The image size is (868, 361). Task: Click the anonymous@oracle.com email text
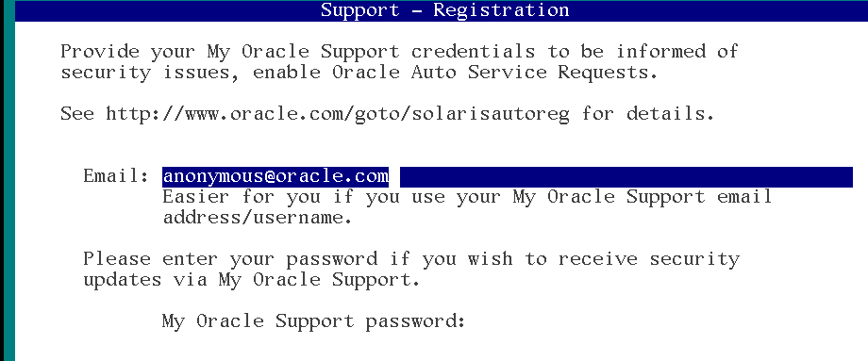coord(275,177)
